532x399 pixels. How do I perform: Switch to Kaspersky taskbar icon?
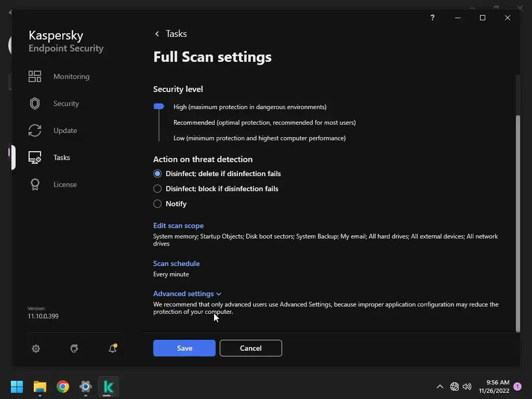tap(109, 387)
